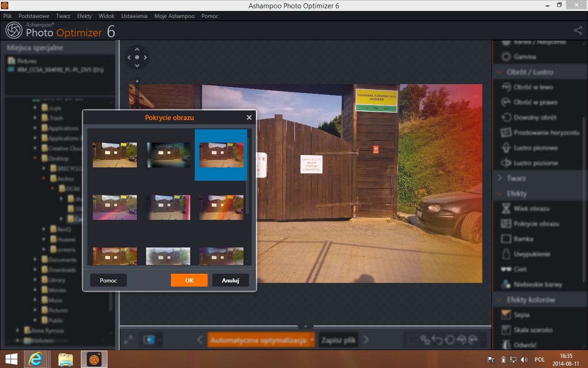588x368 pixels.
Task: Toggle fullscreen with the expand arrows icon
Action: click(129, 340)
